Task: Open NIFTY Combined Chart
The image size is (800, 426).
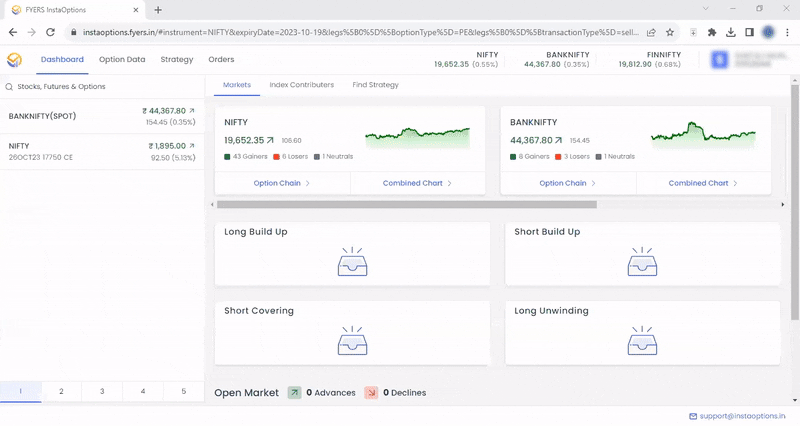Action: pos(417,183)
